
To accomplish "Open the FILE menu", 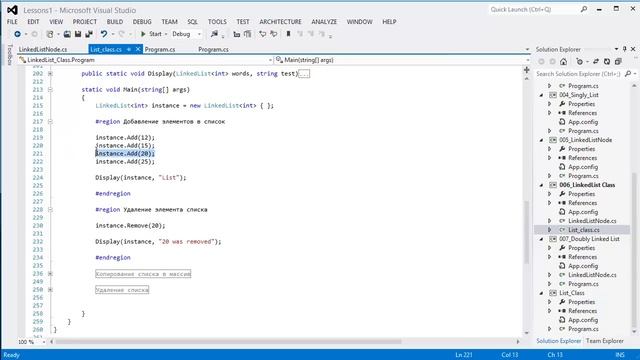I will point(12,22).
